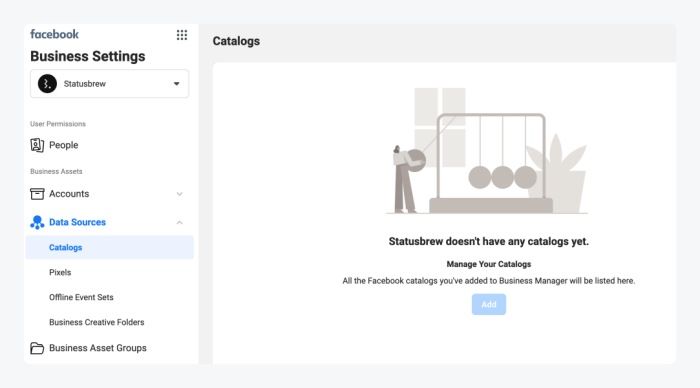Open the Accounts menu item
700x388 pixels.
pyautogui.click(x=69, y=194)
